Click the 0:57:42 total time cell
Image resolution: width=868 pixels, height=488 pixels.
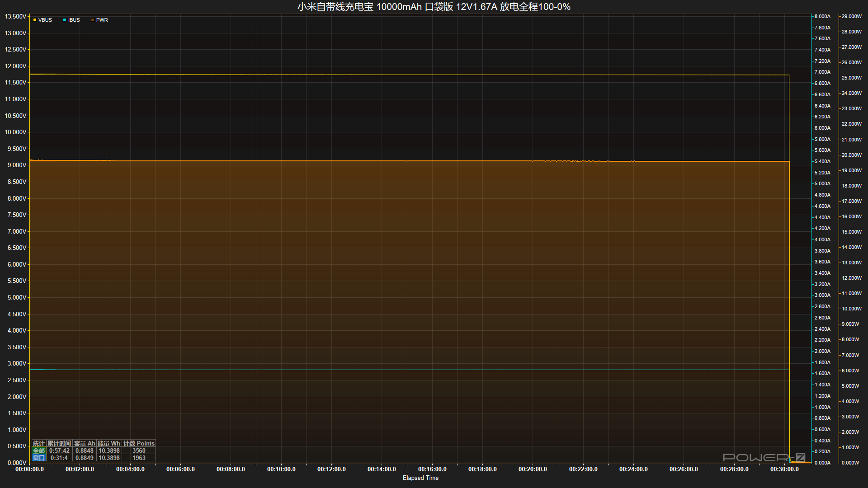[59, 450]
